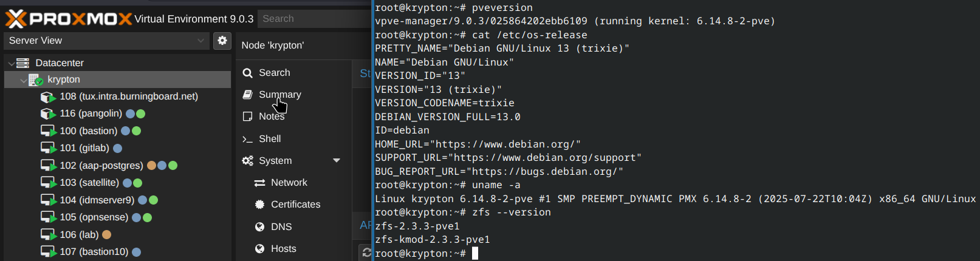The width and height of the screenshot is (980, 261).
Task: Click the Notes page icon
Action: pos(247,117)
